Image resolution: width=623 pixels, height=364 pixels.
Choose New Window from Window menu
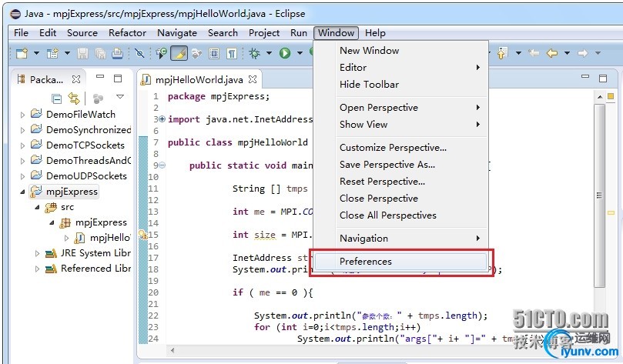click(x=400, y=51)
